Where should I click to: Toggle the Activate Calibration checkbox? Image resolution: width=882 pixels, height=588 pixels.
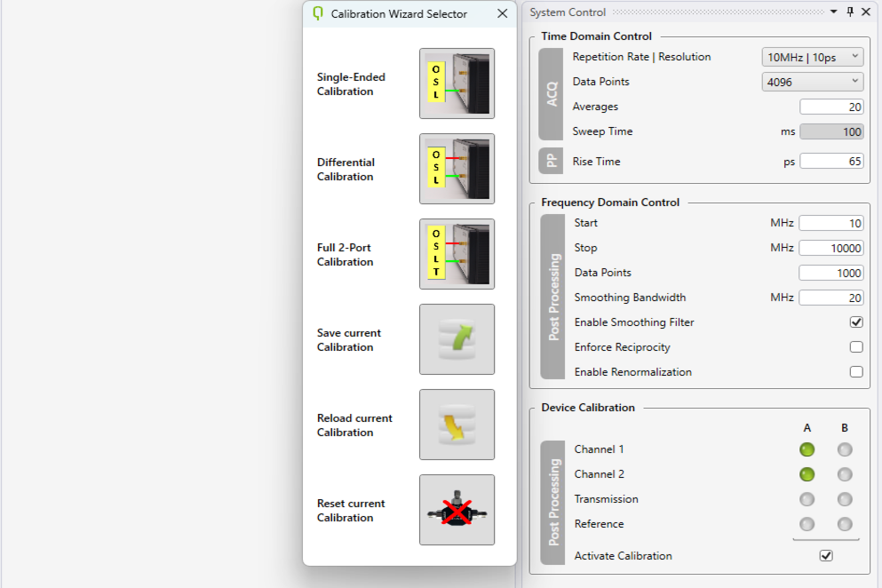point(826,556)
